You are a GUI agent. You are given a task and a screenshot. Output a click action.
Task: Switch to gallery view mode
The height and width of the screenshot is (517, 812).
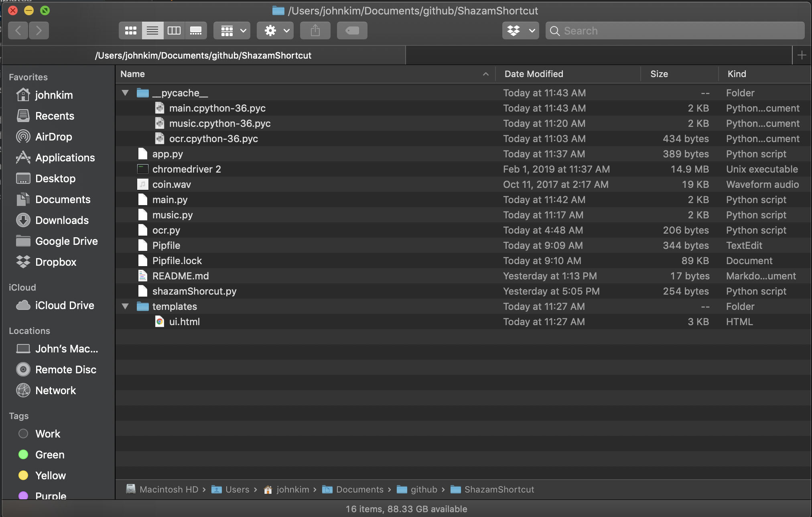tap(196, 31)
